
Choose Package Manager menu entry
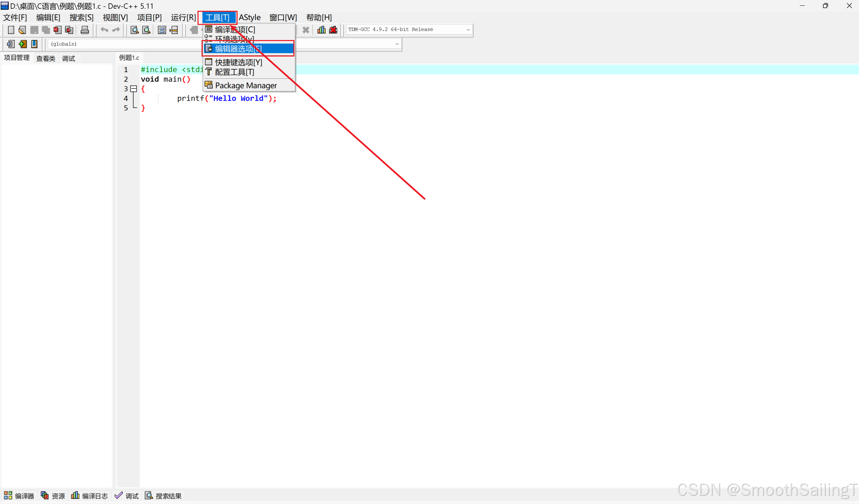245,85
